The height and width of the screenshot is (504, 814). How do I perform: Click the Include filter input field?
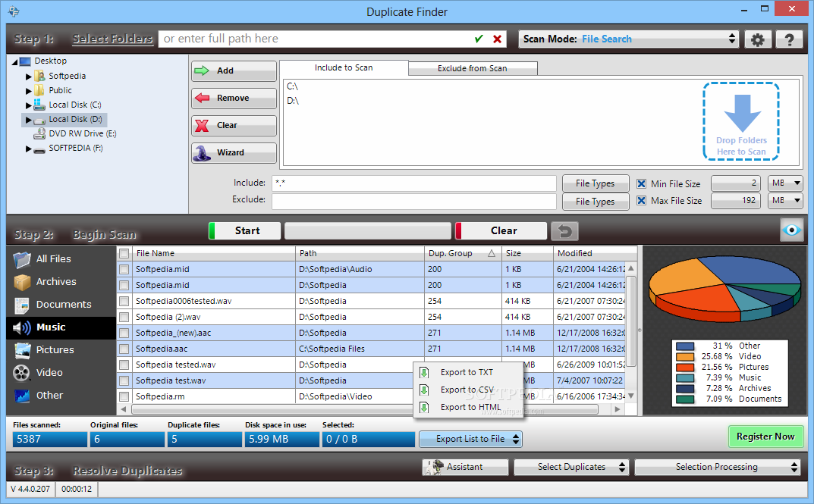tap(413, 183)
